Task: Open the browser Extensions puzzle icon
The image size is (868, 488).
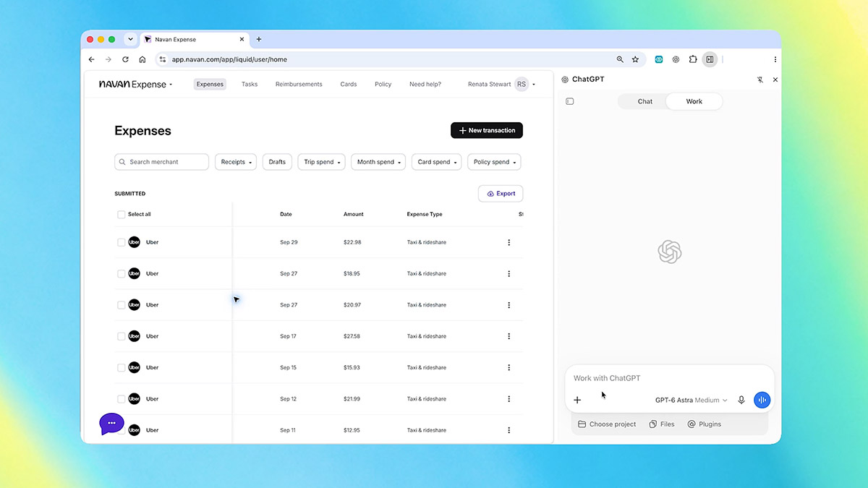Action: 693,59
